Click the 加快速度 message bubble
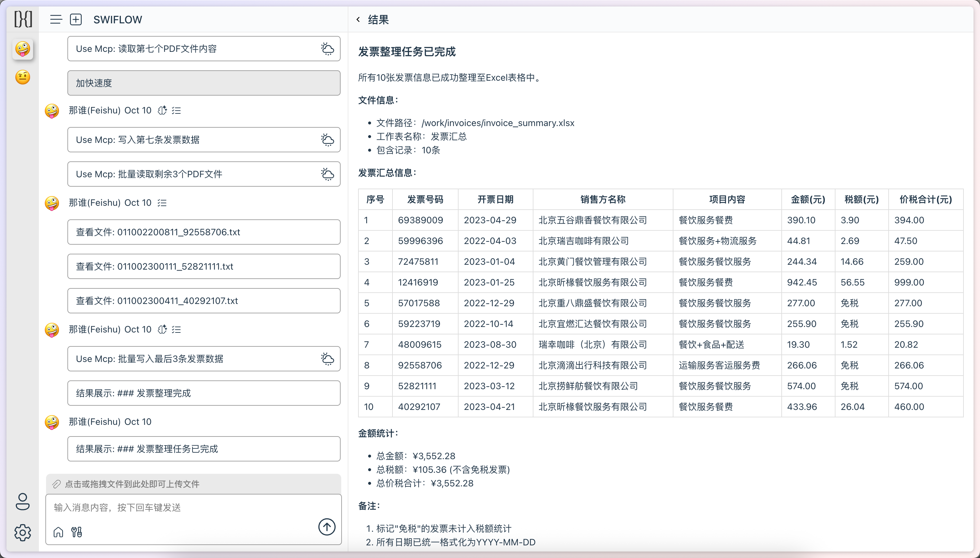Viewport: 980px width, 558px height. [x=204, y=83]
